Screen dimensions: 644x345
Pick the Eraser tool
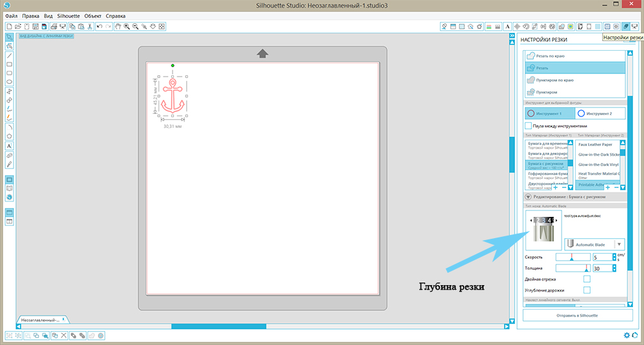10,156
